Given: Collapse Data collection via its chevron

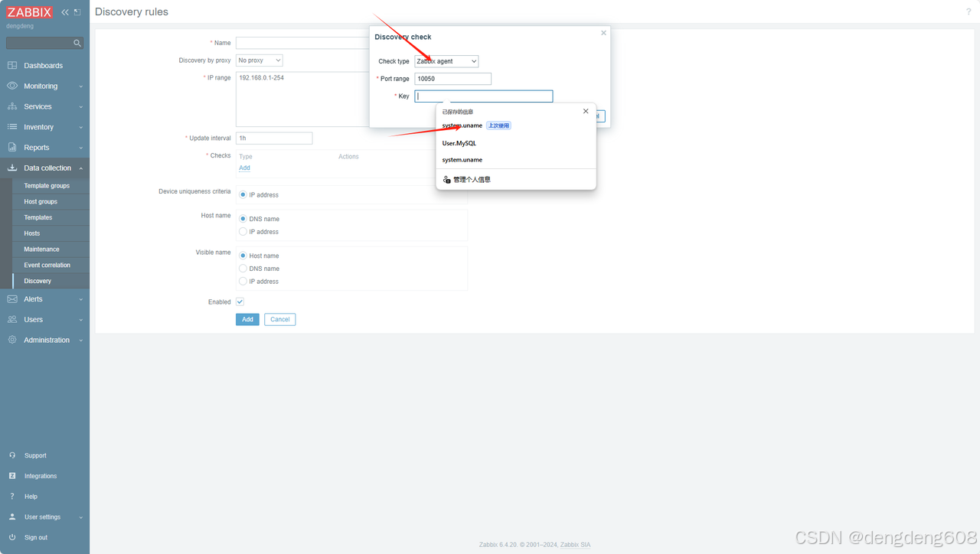Looking at the screenshot, I should tap(81, 168).
